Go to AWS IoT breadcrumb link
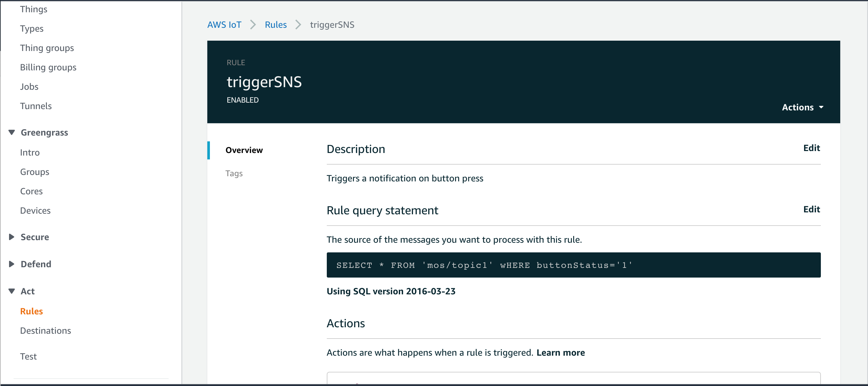Image resolution: width=868 pixels, height=386 pixels. pos(224,25)
